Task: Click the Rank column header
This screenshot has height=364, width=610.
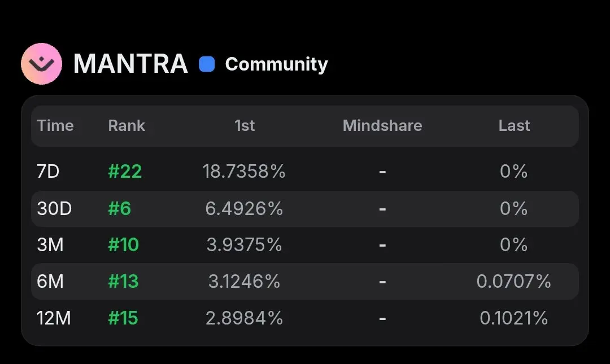Action: coord(127,126)
